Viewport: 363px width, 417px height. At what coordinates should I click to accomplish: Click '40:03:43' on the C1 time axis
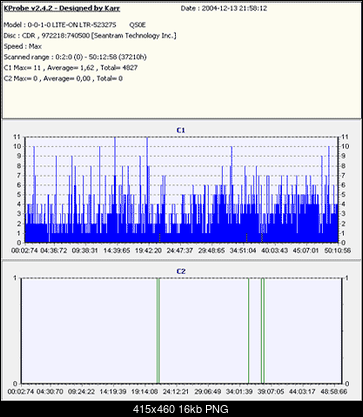[274, 250]
